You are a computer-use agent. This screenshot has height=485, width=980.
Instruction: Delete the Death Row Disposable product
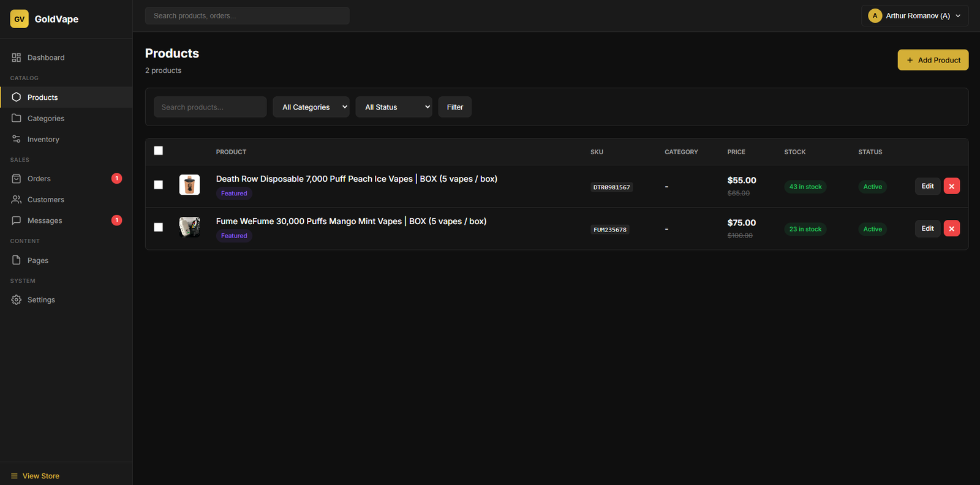(951, 186)
